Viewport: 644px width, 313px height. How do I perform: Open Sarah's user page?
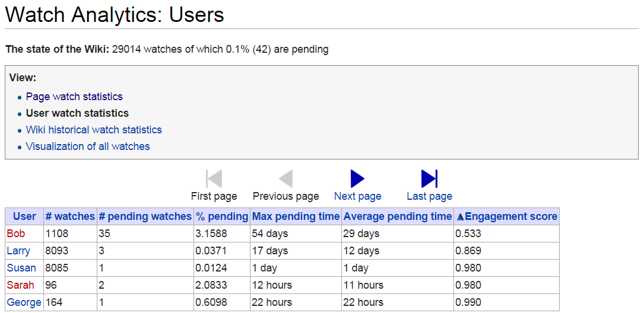click(x=20, y=285)
